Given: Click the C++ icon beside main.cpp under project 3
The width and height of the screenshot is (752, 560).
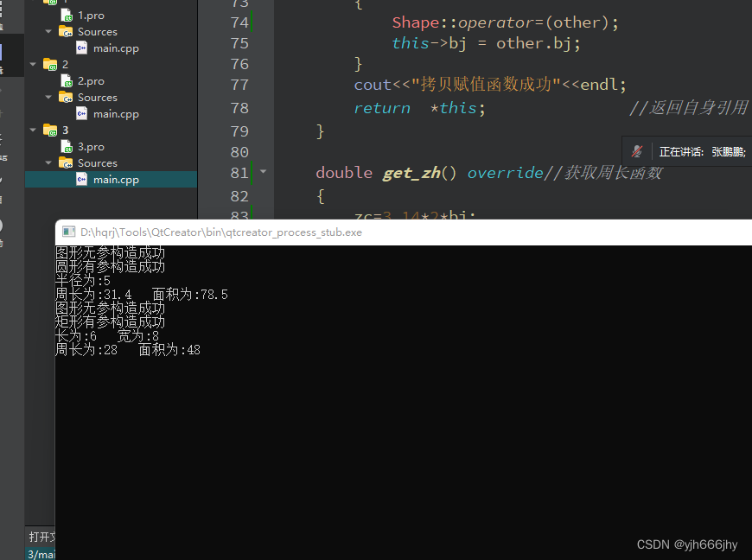Looking at the screenshot, I should point(82,179).
